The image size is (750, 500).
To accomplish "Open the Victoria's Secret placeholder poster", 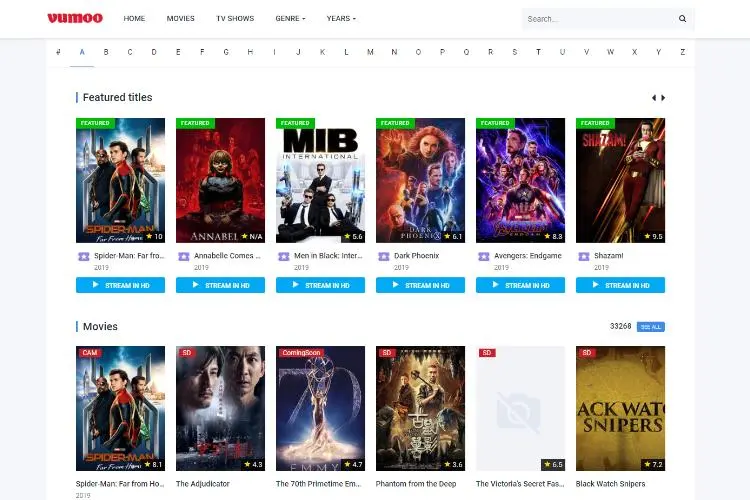I will coord(520,409).
